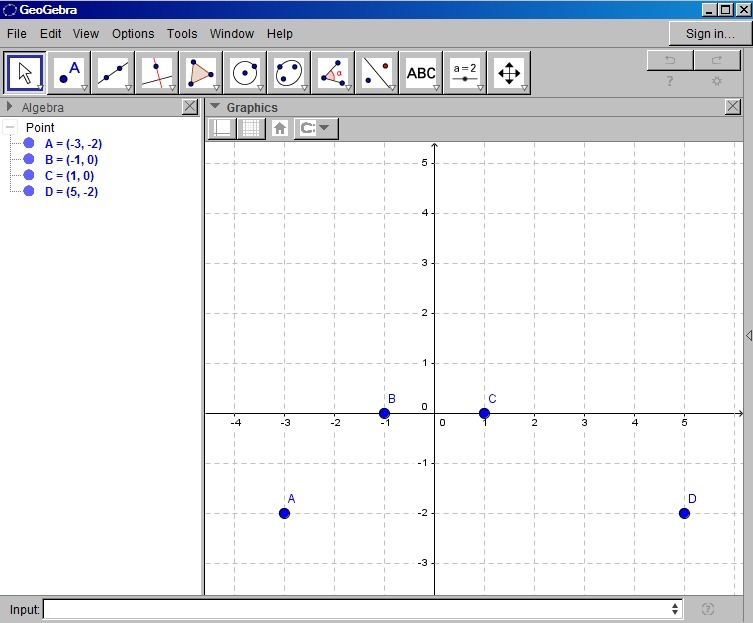Select the Angle tool

[333, 72]
